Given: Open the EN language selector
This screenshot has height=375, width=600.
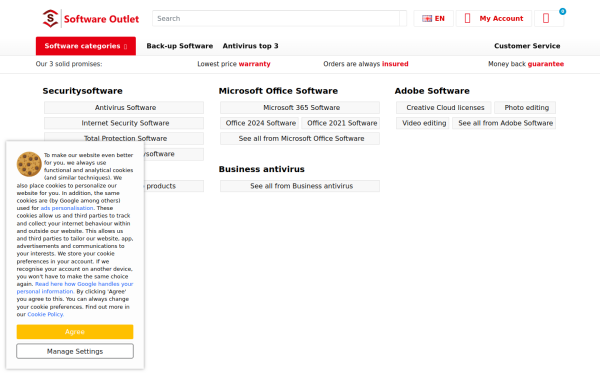Looking at the screenshot, I should click(434, 18).
